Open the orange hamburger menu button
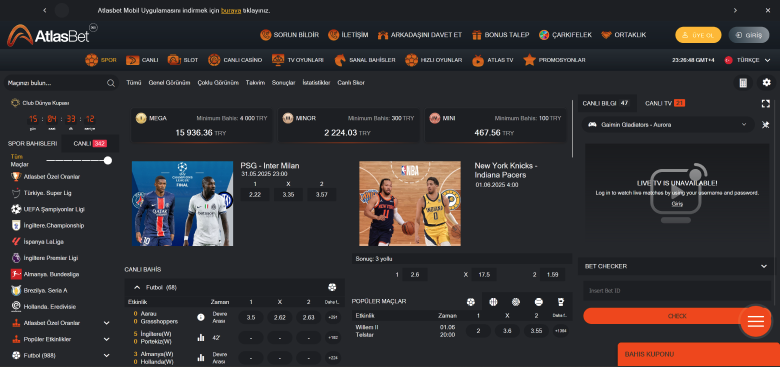 [x=756, y=321]
